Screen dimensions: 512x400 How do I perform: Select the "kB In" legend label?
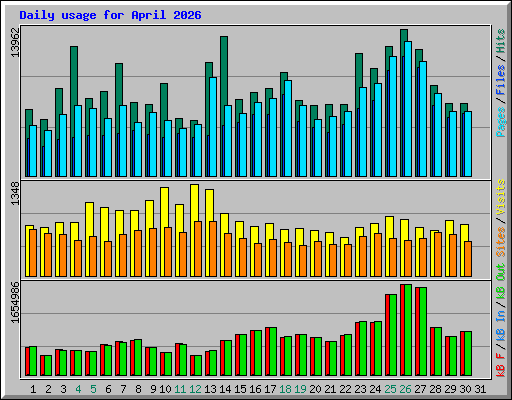(500, 325)
